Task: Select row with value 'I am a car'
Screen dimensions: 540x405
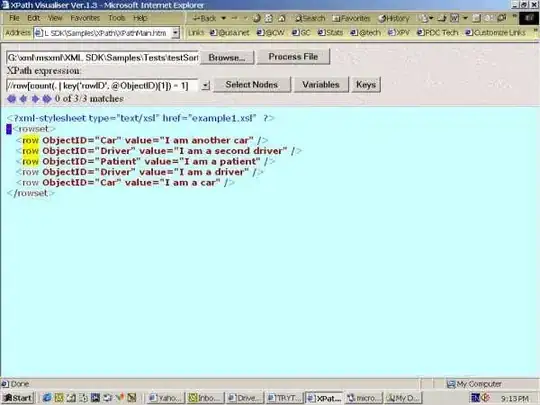Action: [125, 183]
